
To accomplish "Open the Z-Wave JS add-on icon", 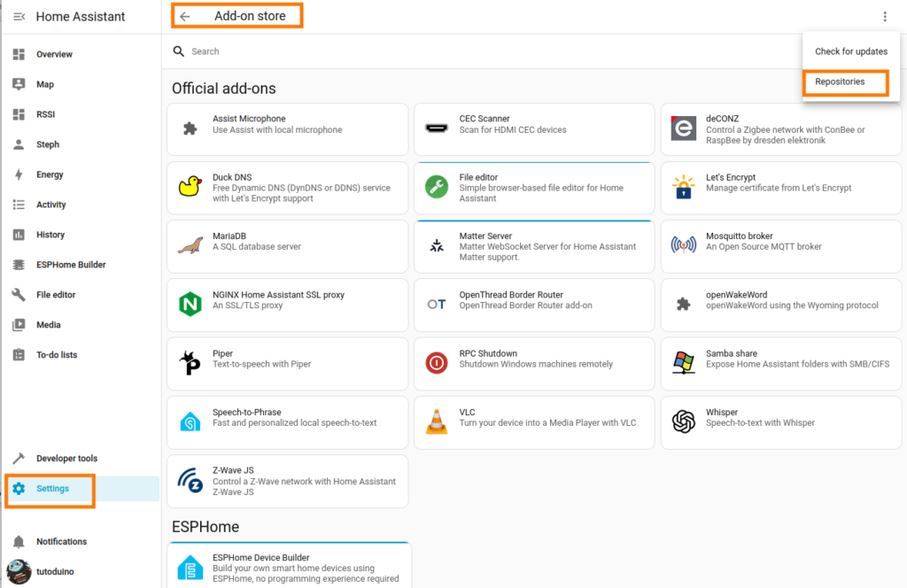I will (190, 481).
